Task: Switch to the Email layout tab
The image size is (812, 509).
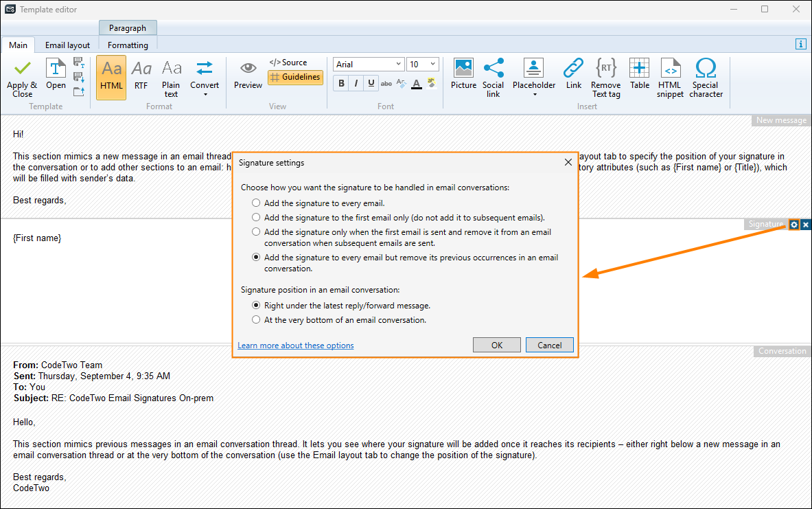Action: tap(67, 45)
